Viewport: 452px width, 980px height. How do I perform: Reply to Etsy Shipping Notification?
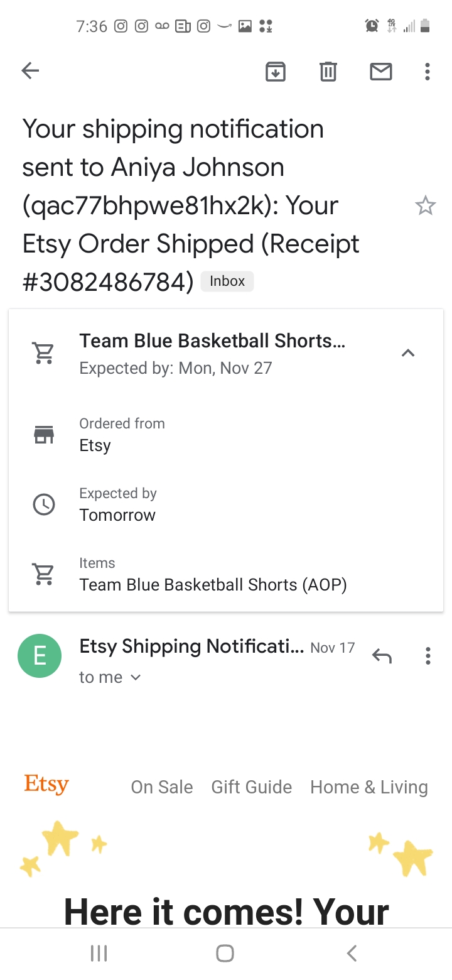(382, 656)
